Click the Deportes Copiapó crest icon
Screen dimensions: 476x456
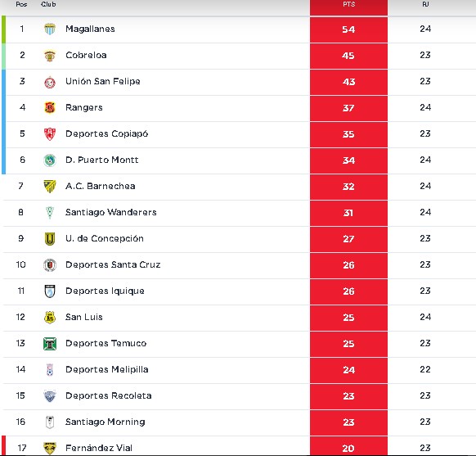point(50,134)
